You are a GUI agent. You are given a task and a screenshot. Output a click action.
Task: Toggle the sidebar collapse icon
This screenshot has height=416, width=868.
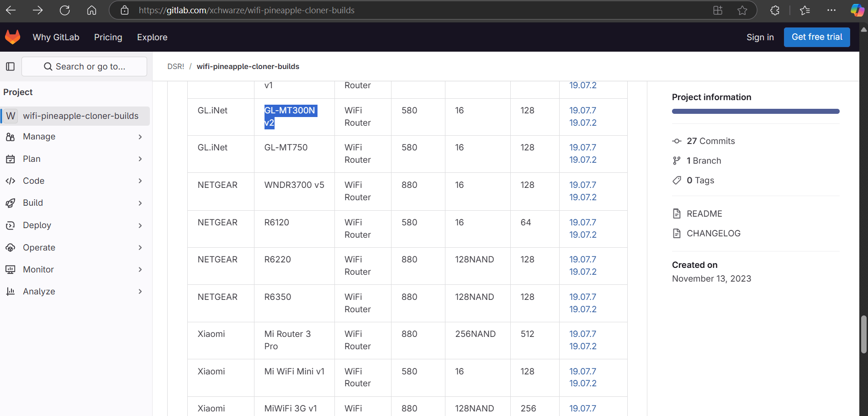tap(10, 66)
